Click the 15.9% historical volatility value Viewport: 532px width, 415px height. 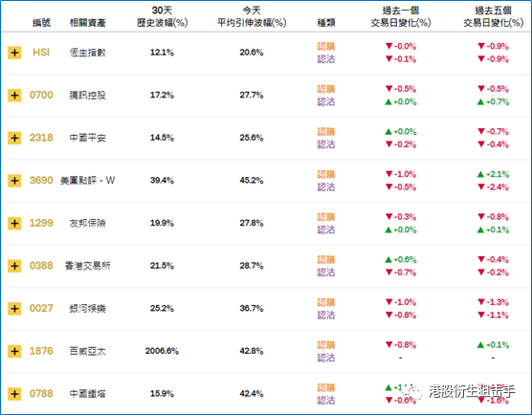(162, 394)
